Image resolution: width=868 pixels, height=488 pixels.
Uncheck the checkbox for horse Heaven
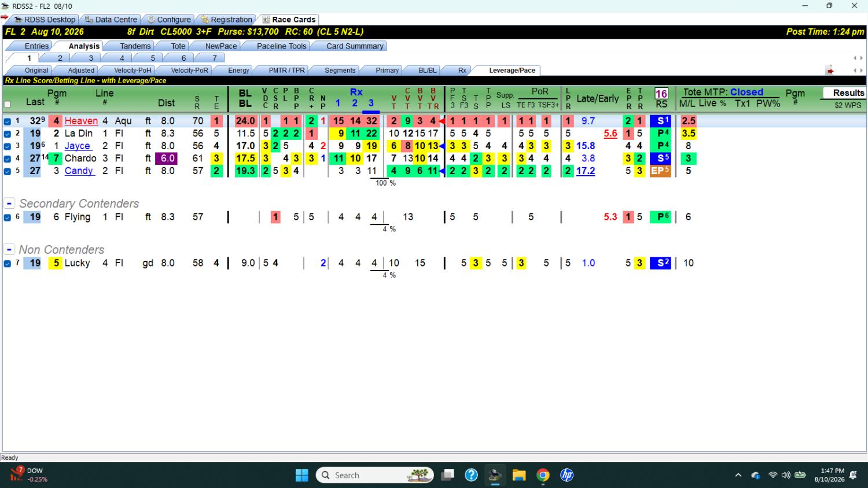[8, 121]
